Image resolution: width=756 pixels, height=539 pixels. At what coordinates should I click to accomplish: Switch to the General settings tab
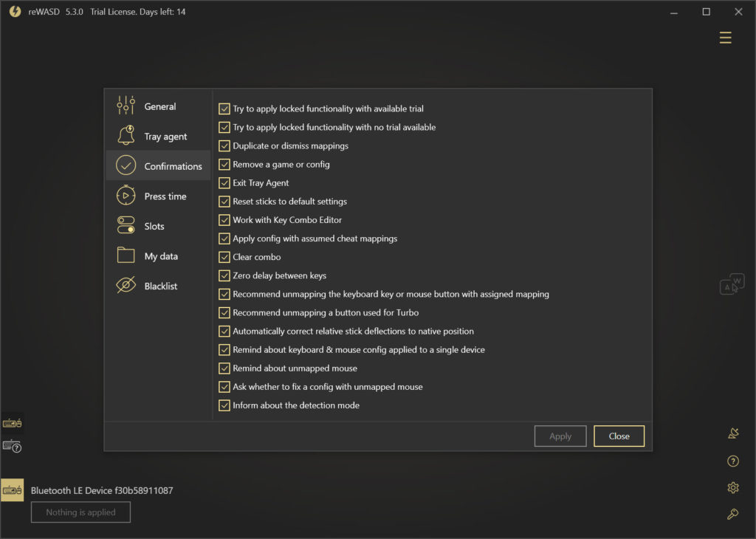click(x=158, y=106)
